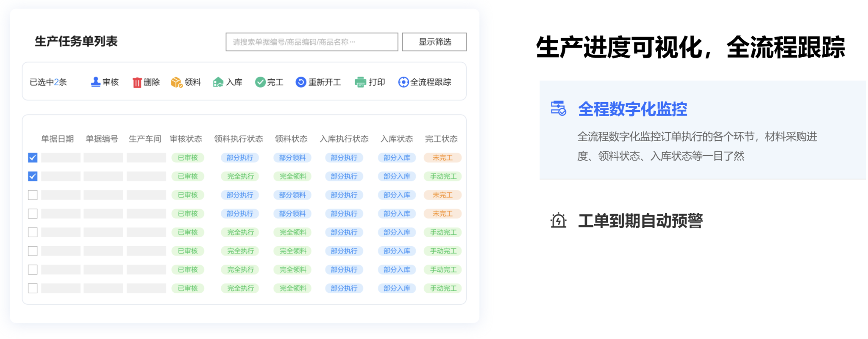The height and width of the screenshot is (339, 868).
Task: Focus the 单据编号 search input field
Action: (312, 42)
